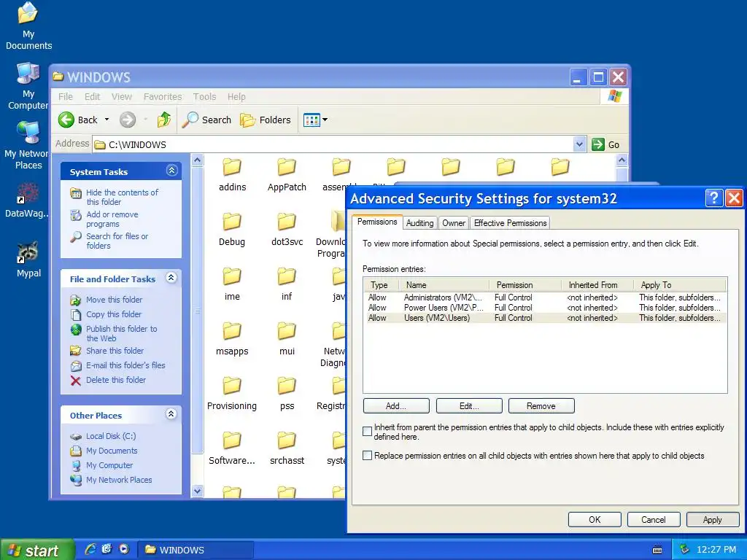The width and height of the screenshot is (747, 560).
Task: Open My Computer desktop icon
Action: tap(28, 86)
